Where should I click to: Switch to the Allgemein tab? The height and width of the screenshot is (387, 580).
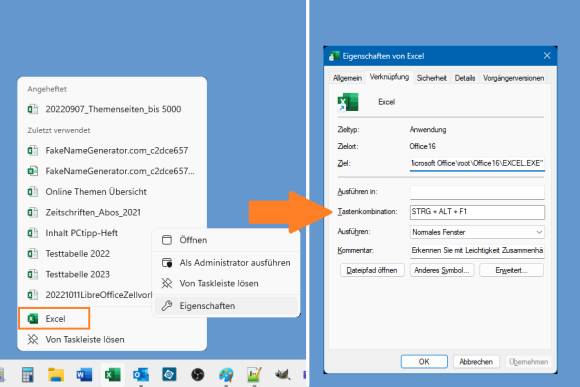[x=347, y=78]
